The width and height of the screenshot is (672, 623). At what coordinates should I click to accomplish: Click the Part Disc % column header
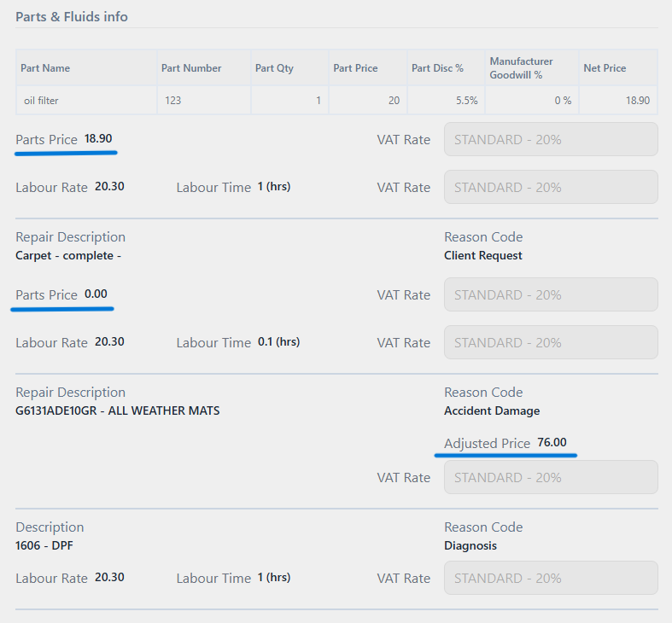click(x=437, y=68)
